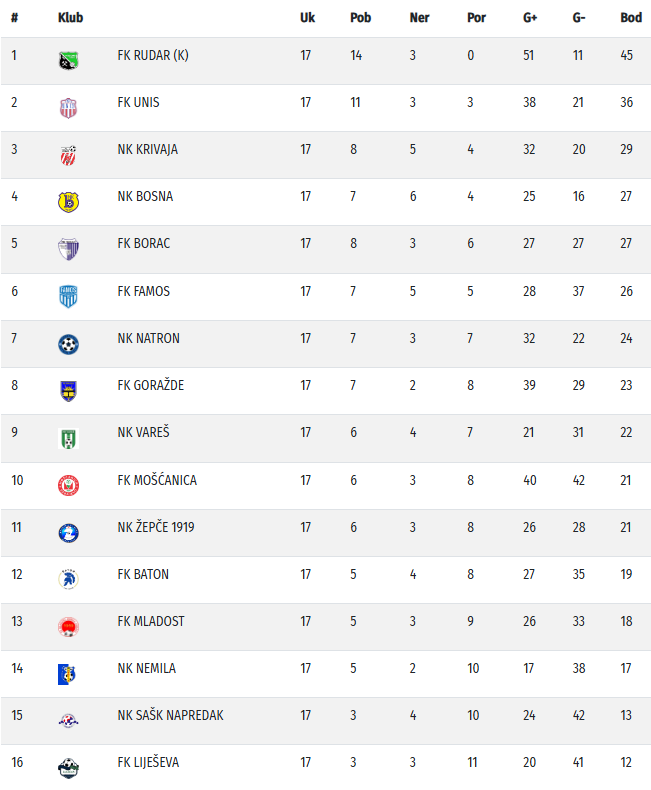Screen dimensions: 651x790
Task: Click the G+ column header
Action: (530, 18)
